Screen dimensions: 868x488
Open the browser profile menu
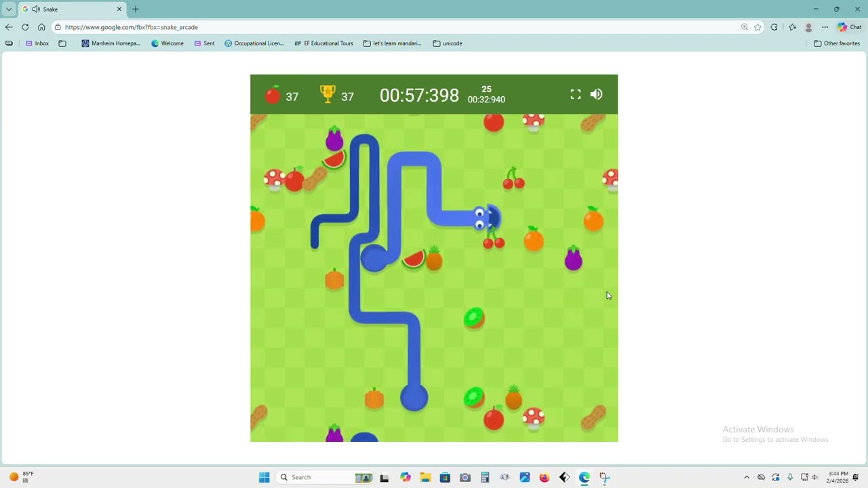808,27
